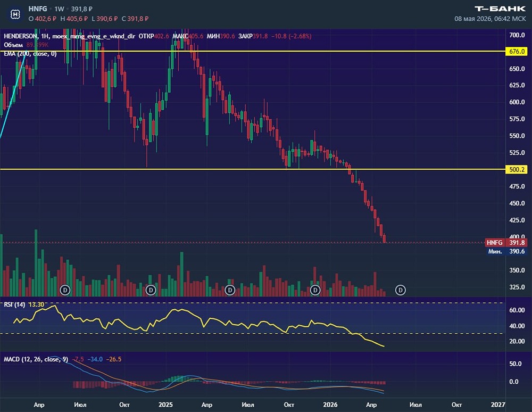Click the RSI (14) indicator legend
Image resolution: width=532 pixels, height=412 pixels.
pyautogui.click(x=14, y=304)
